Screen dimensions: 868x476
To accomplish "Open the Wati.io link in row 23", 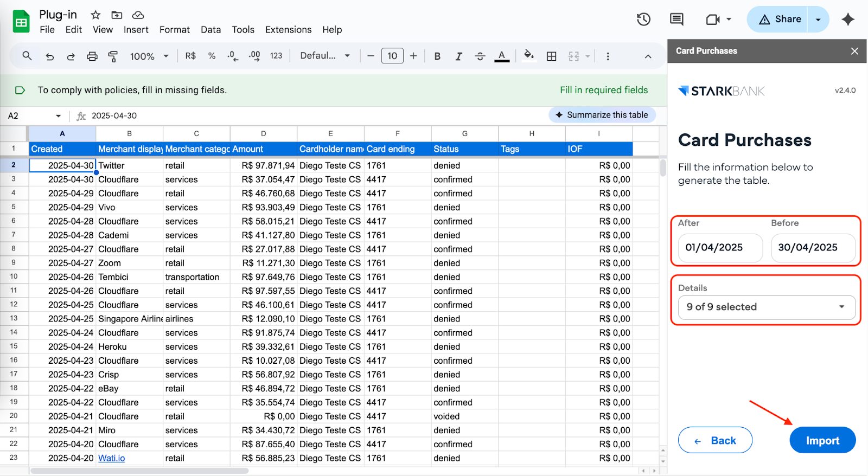I will tap(112, 458).
